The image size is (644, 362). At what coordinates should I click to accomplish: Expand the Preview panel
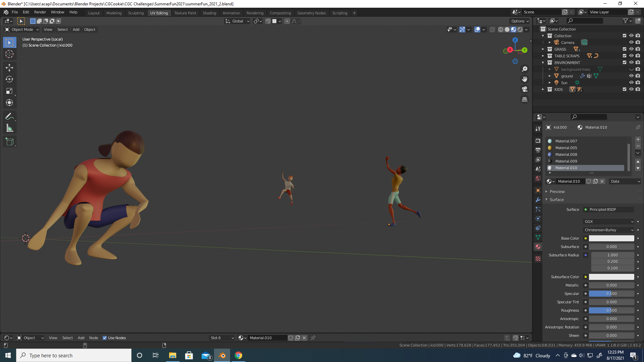[557, 192]
